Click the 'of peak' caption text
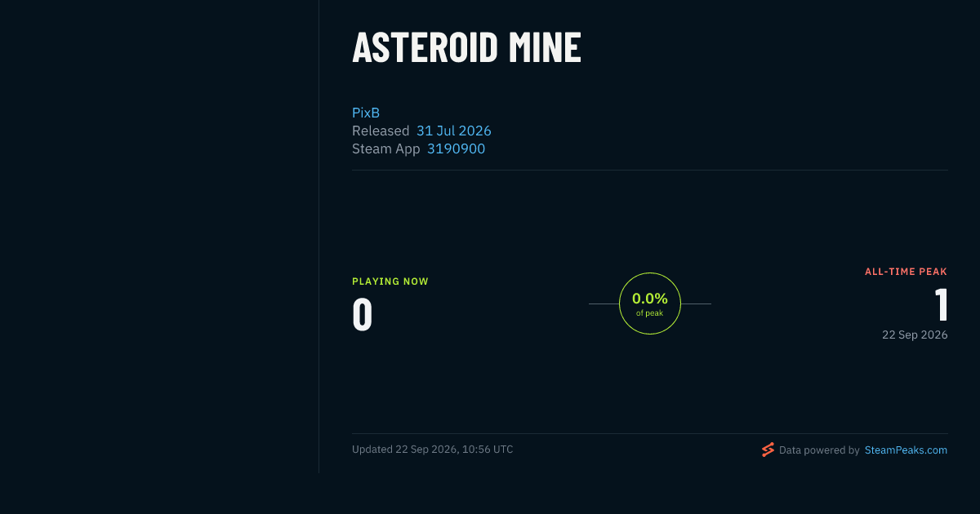This screenshot has height=514, width=980. coord(650,313)
